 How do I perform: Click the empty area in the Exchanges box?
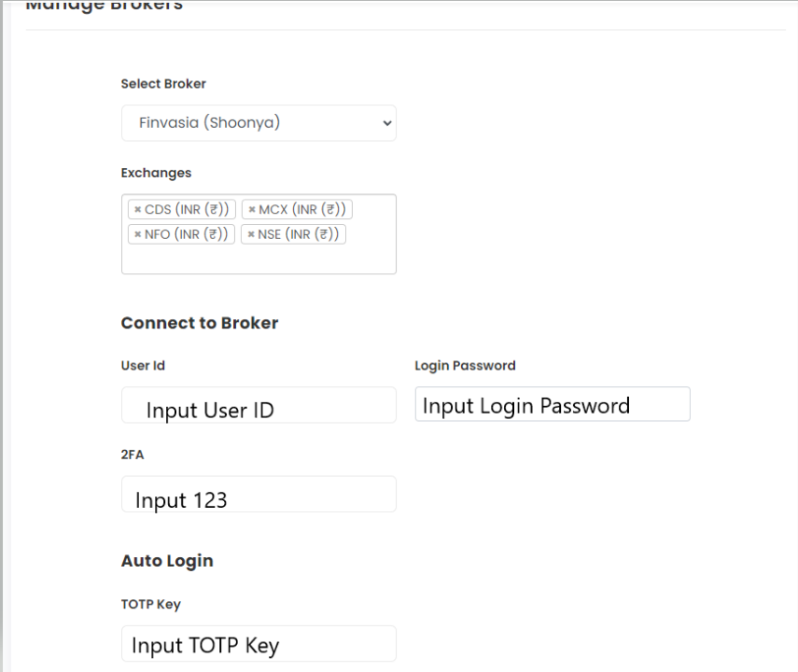point(259,259)
